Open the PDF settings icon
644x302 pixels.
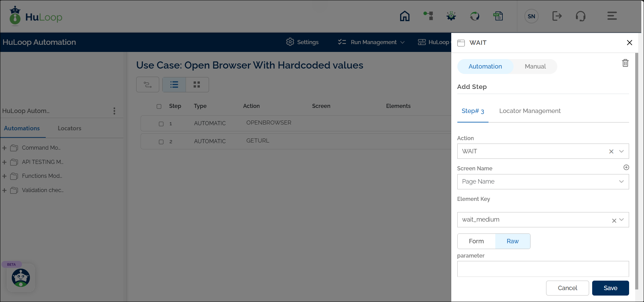tap(498, 16)
